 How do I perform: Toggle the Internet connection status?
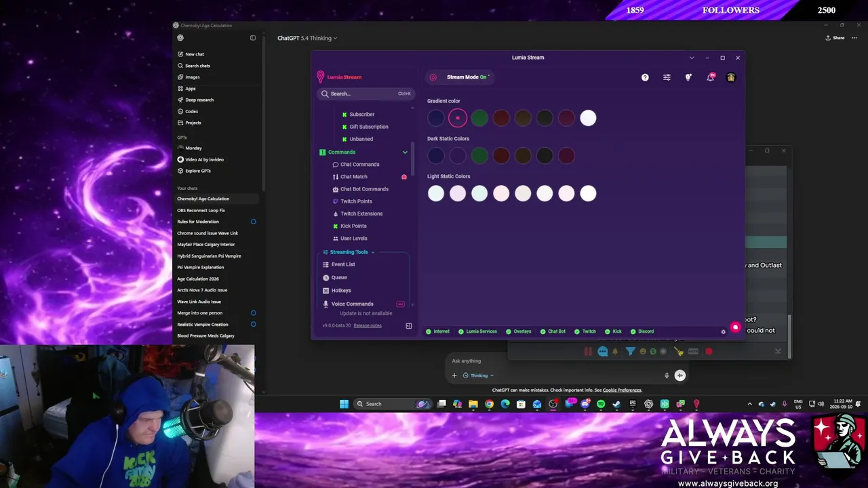437,331
